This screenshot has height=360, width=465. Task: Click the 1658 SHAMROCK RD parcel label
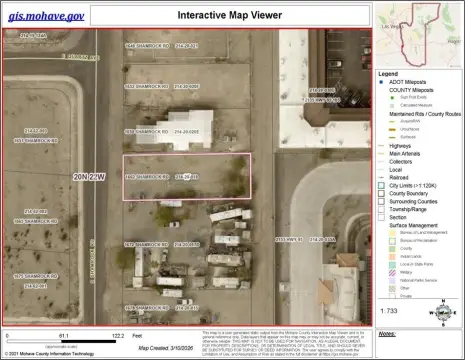(146, 132)
